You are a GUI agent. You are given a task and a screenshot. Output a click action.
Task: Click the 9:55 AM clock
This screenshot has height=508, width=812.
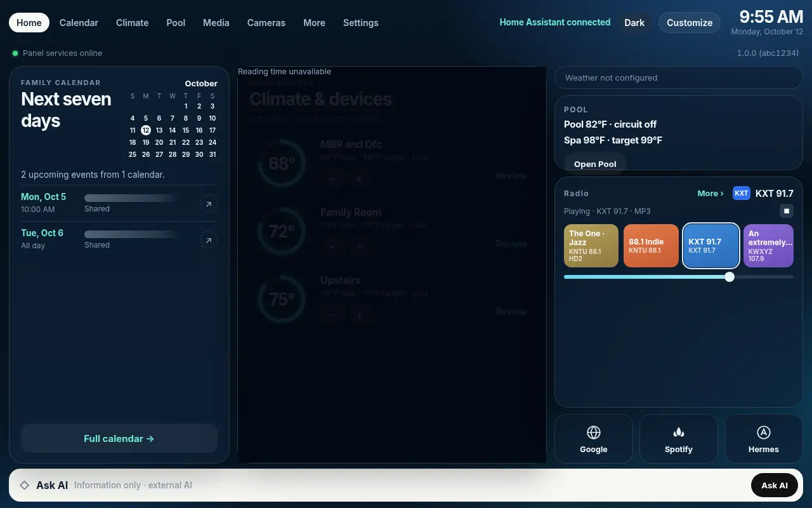771,17
